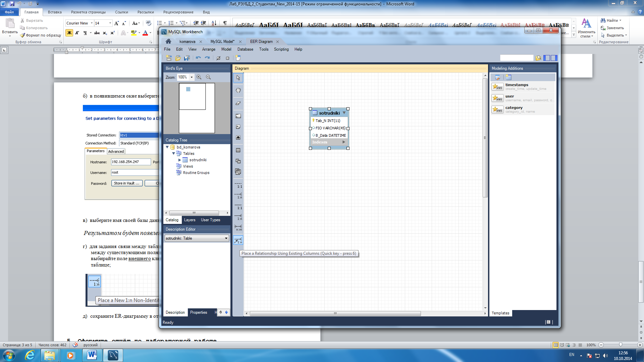Open the 'sotrudniki: Table' Description Editor dropdown

pyautogui.click(x=226, y=238)
